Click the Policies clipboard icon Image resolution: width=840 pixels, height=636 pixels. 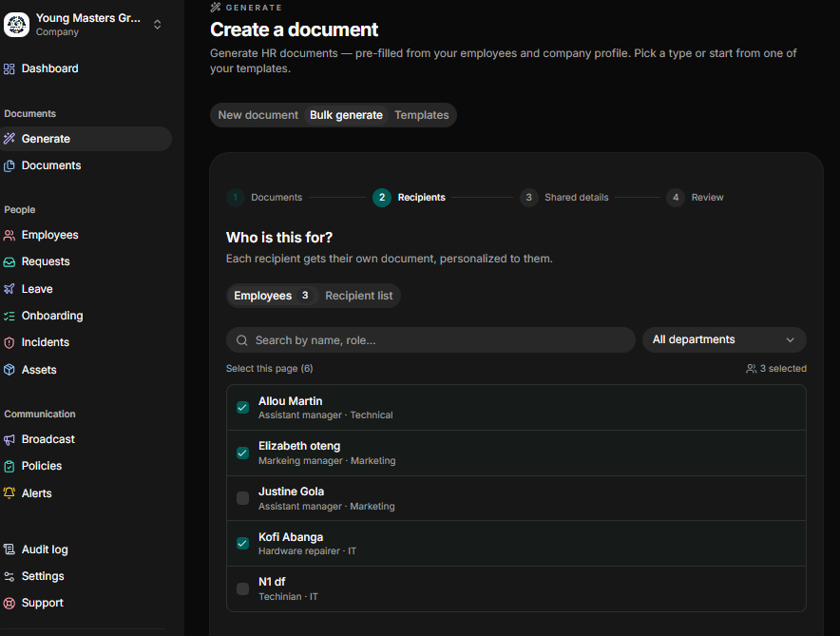pyautogui.click(x=10, y=466)
